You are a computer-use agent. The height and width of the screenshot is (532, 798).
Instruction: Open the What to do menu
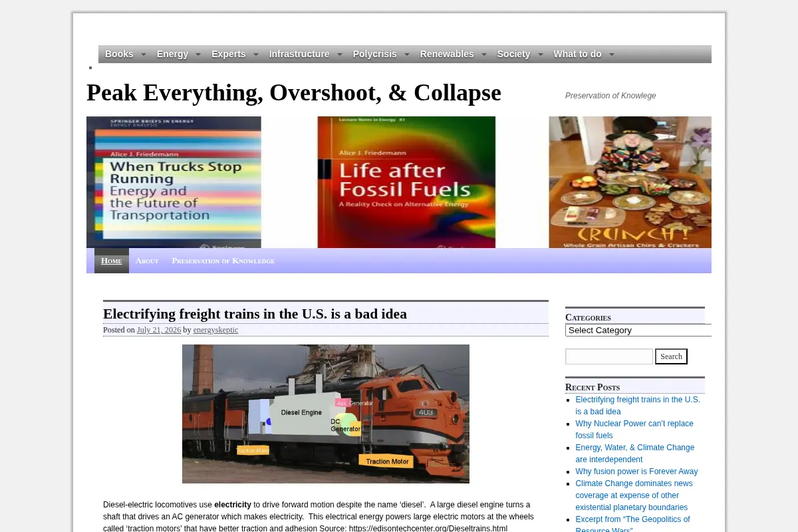tap(577, 54)
